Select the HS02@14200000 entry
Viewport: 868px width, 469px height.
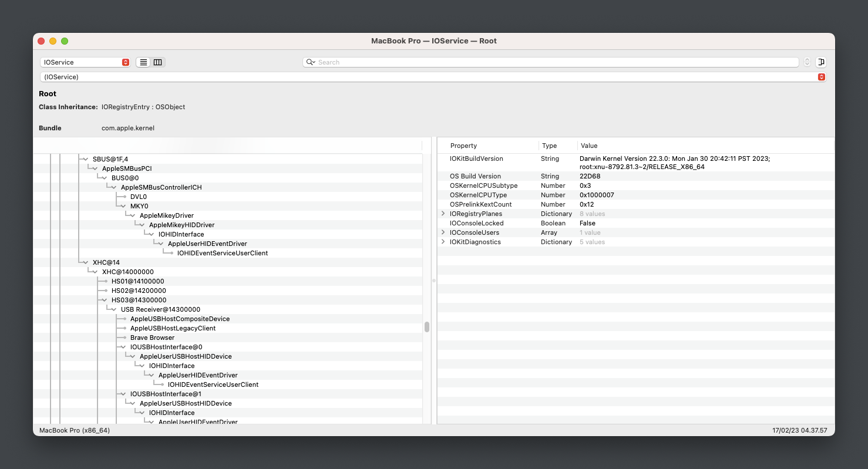[x=139, y=291]
